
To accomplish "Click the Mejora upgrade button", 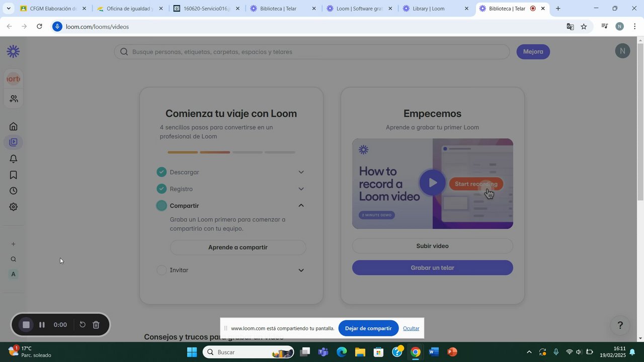I will 533,52.
